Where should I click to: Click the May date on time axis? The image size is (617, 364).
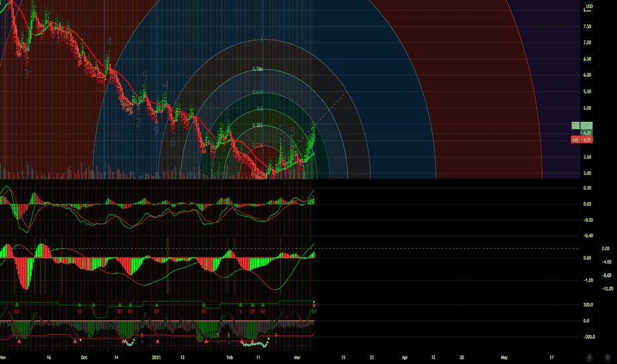pos(504,357)
